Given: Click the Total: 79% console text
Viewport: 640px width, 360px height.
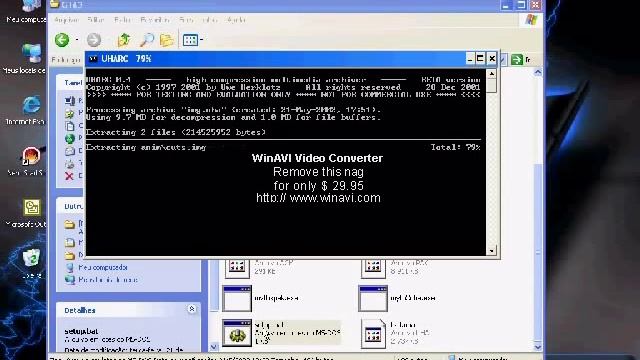Looking at the screenshot, I should coord(456,147).
